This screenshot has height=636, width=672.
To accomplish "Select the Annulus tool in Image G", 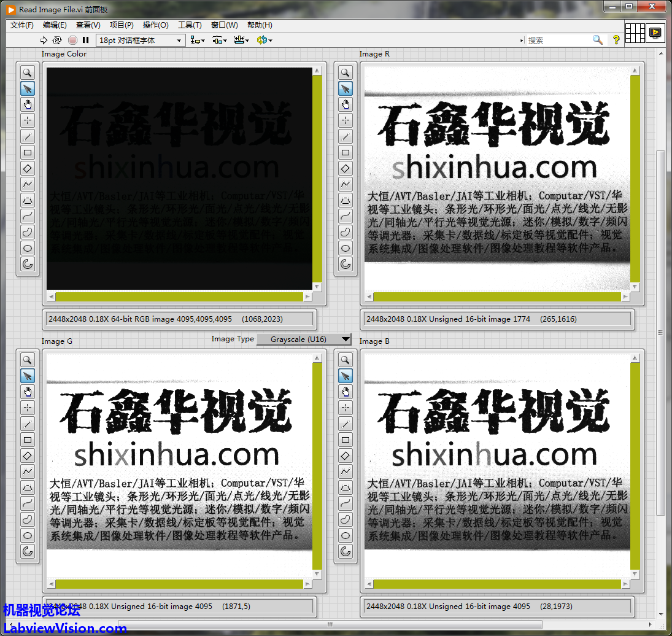I will [x=28, y=551].
